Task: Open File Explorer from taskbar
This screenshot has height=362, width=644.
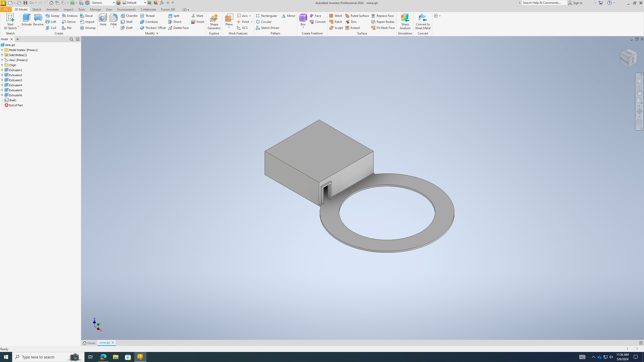Action: pyautogui.click(x=115, y=357)
